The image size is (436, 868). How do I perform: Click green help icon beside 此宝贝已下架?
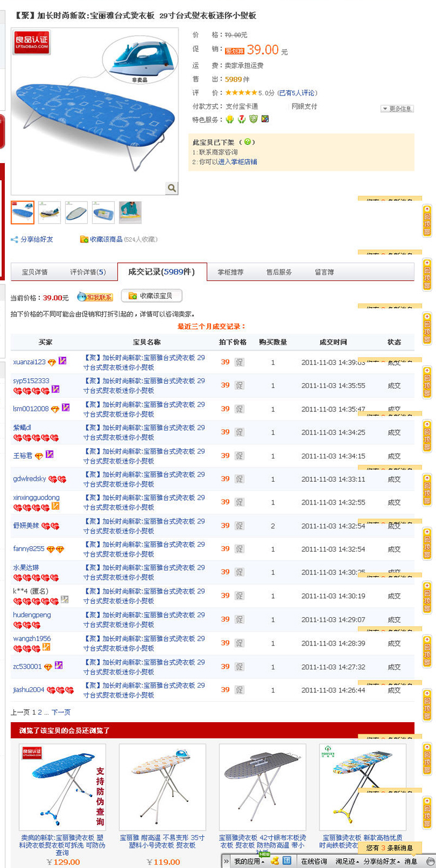point(248,142)
